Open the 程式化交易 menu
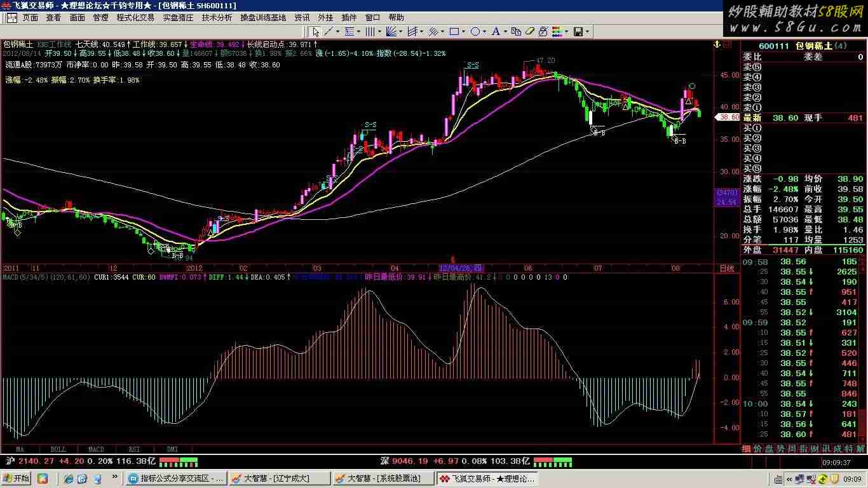Screen dimensions: 868x488 pos(135,18)
